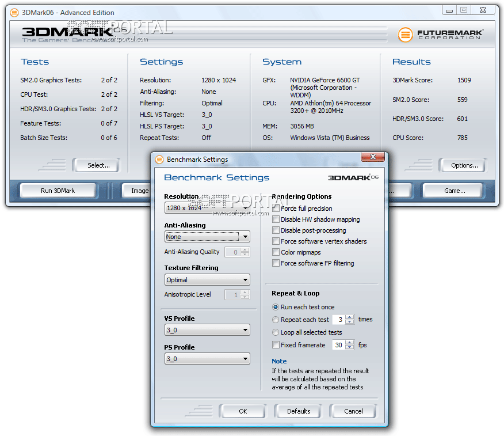Increase the fixed framerate fps value
Viewport: 504px width, 436px height.
pyautogui.click(x=350, y=343)
